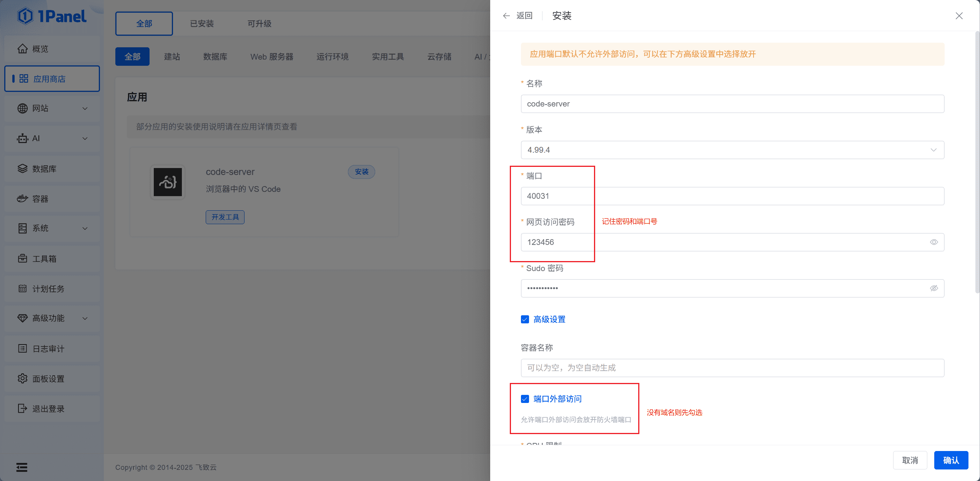This screenshot has width=980, height=481.
Task: Click the 日志审计 list icon
Action: coord(23,348)
